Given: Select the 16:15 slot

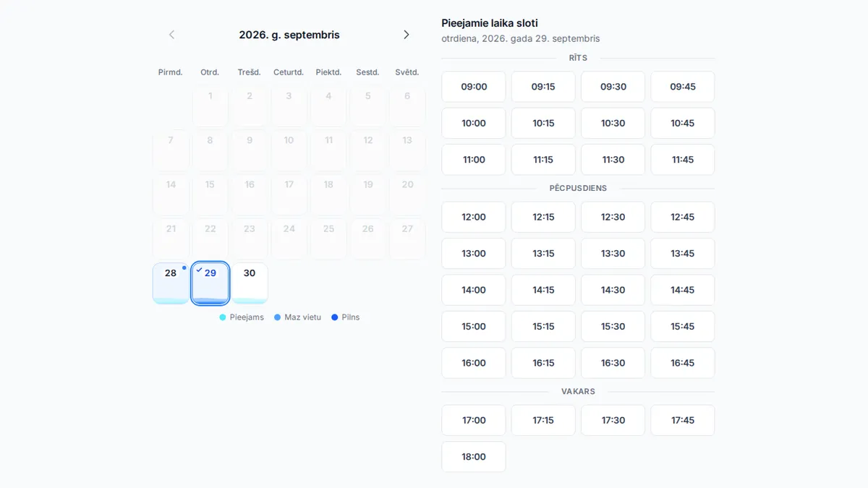Looking at the screenshot, I should pyautogui.click(x=543, y=363).
